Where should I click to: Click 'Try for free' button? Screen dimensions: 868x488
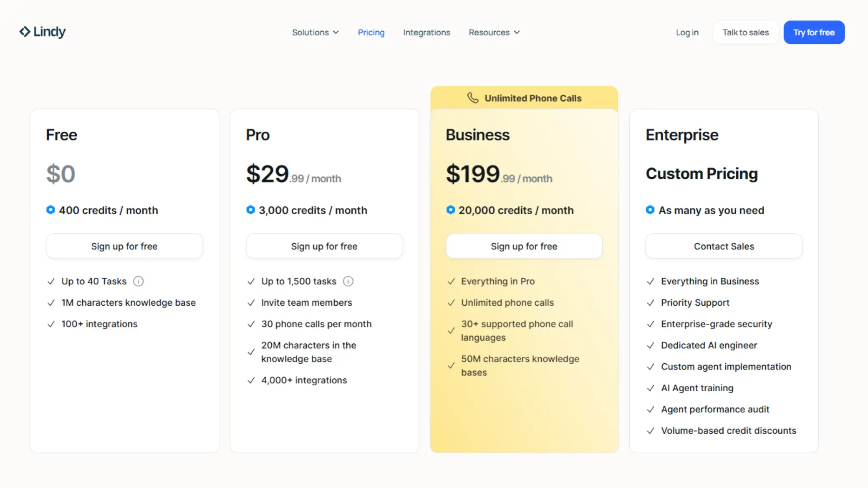pyautogui.click(x=814, y=32)
